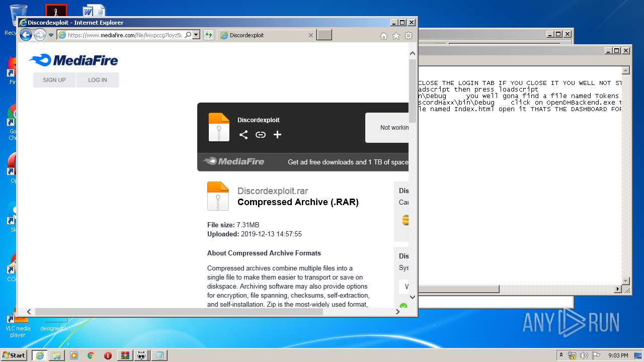Click the horizontal scrollbar thumb of IE page

click(x=179, y=312)
